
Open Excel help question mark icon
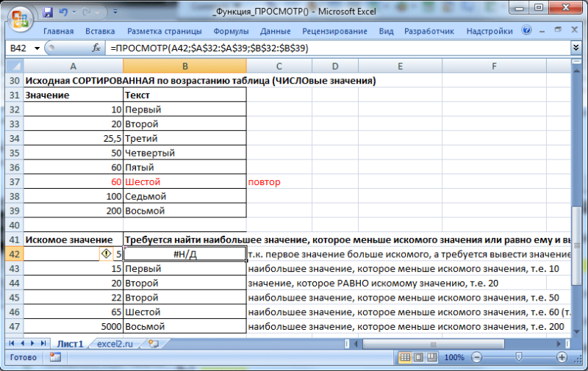pos(526,30)
